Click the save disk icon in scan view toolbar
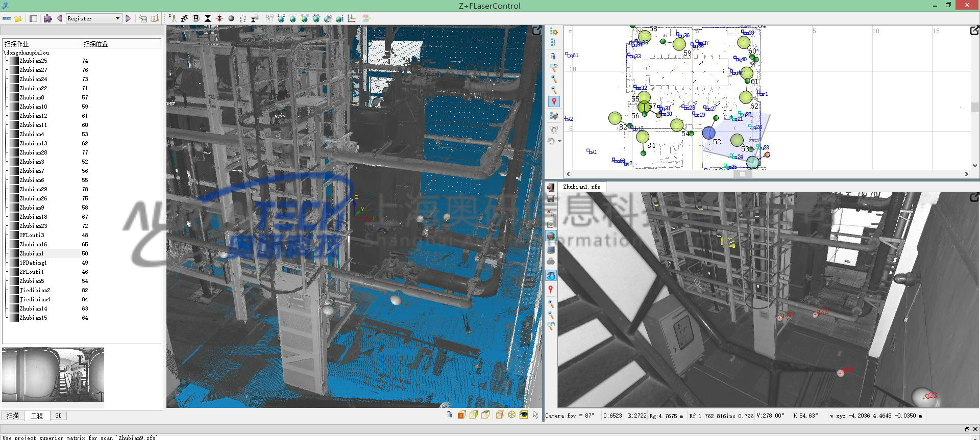Screen dimensions: 980x440 coord(551,199)
